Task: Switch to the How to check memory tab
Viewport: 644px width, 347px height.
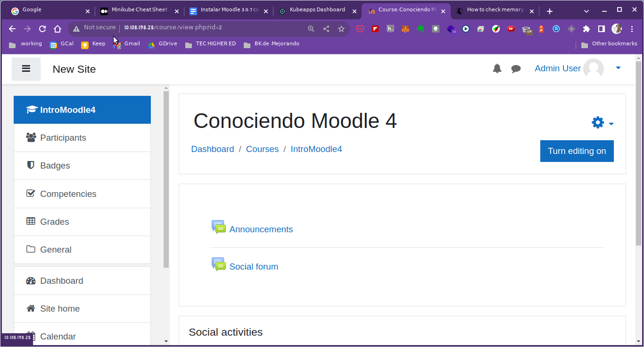Action: (495, 11)
